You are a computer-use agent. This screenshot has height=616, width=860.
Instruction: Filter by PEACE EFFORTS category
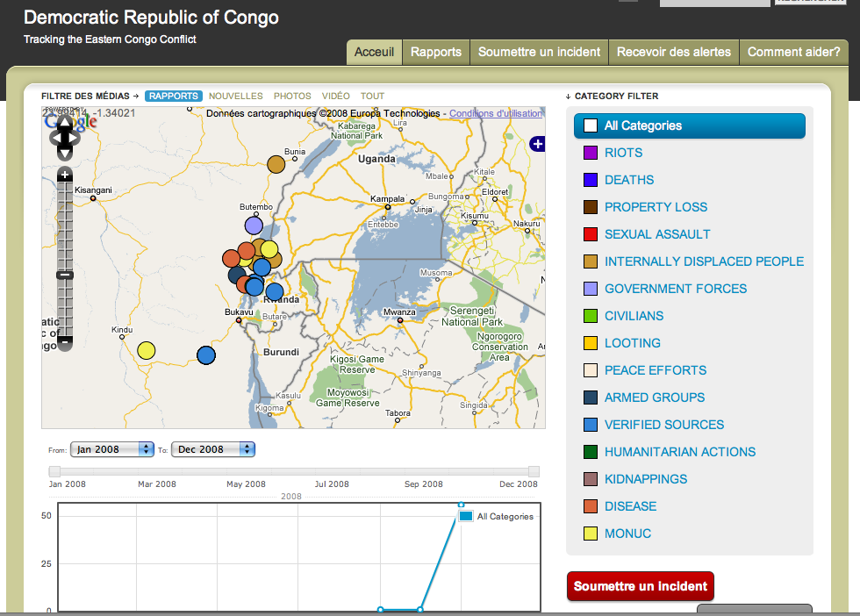tap(655, 370)
